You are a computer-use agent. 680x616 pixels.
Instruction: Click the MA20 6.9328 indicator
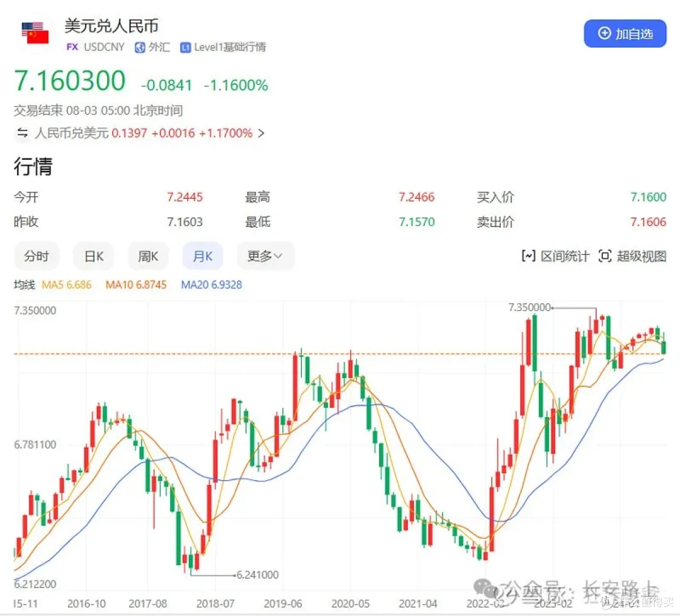(212, 285)
